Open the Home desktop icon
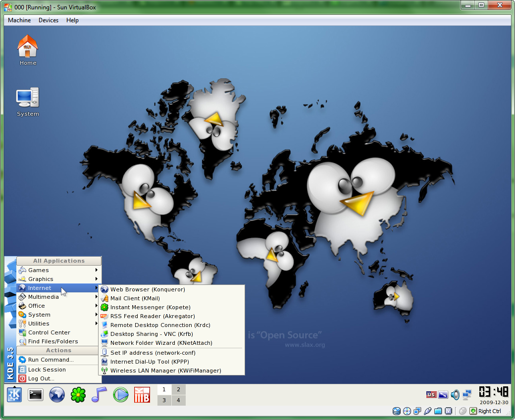 [28, 50]
